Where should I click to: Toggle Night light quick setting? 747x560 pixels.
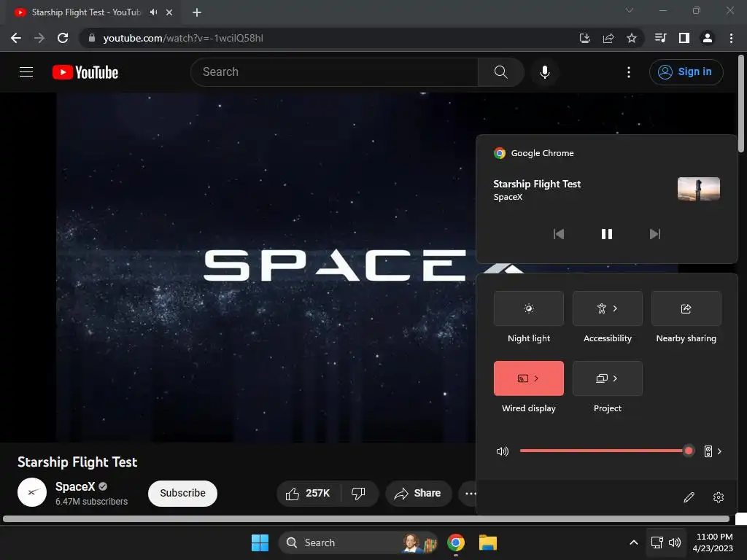(529, 308)
